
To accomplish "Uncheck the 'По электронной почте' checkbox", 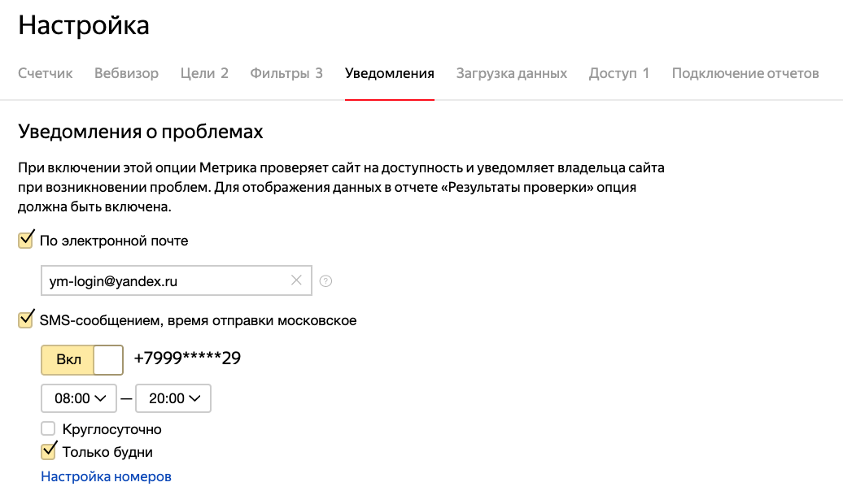I will 25,240.
